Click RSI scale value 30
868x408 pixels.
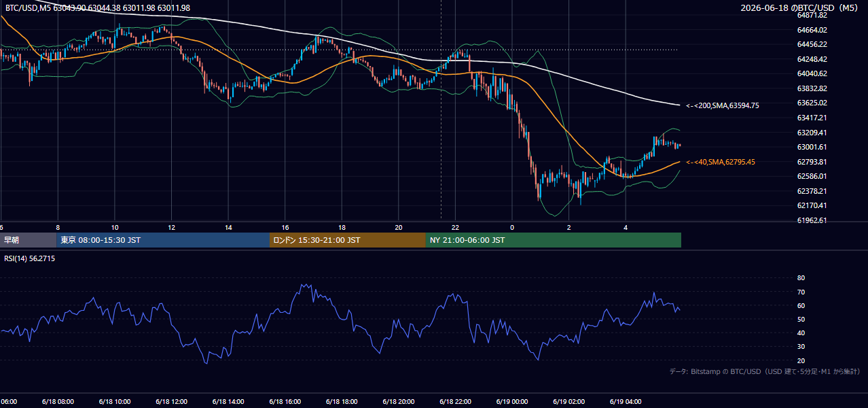801,346
